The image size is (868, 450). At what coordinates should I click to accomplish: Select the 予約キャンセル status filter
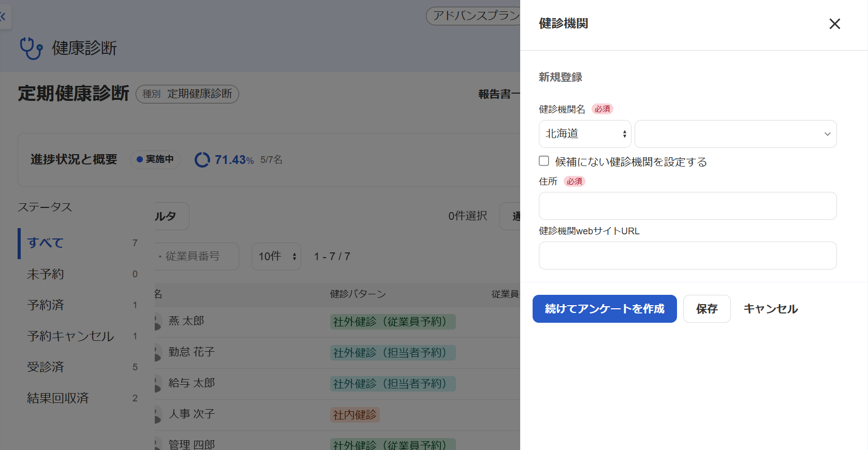point(83,336)
